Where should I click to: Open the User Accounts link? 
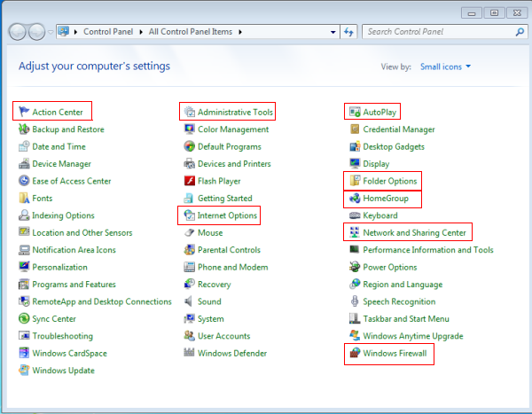[224, 336]
